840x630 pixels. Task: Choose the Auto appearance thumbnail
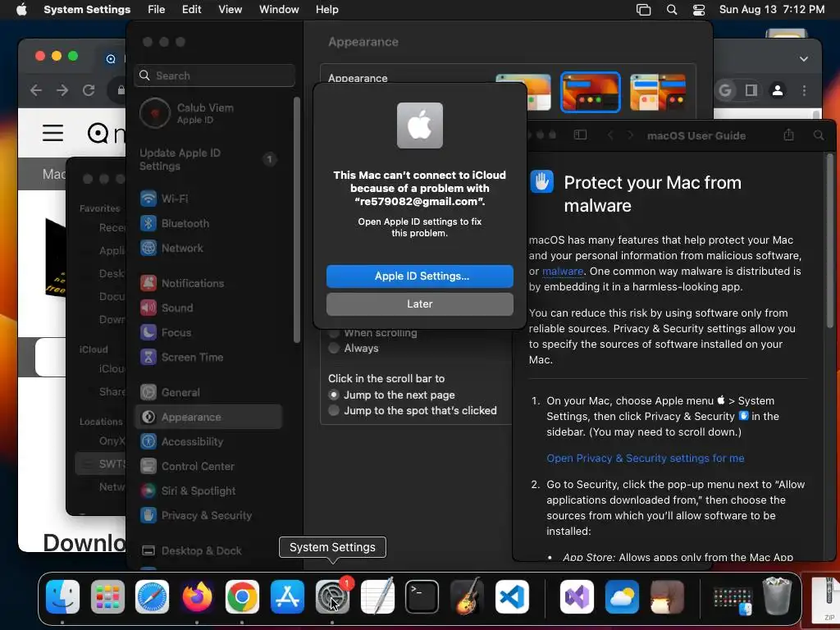click(x=658, y=92)
